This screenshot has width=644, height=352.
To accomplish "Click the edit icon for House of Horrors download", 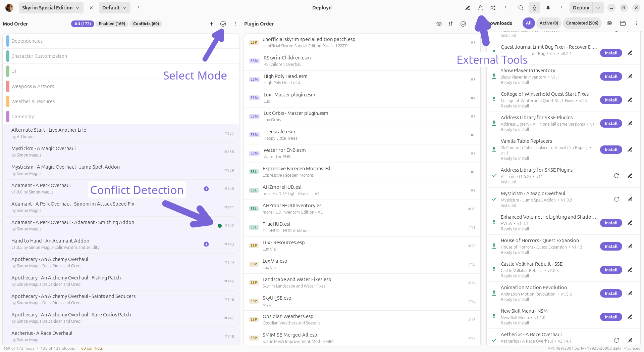I will (x=630, y=247).
